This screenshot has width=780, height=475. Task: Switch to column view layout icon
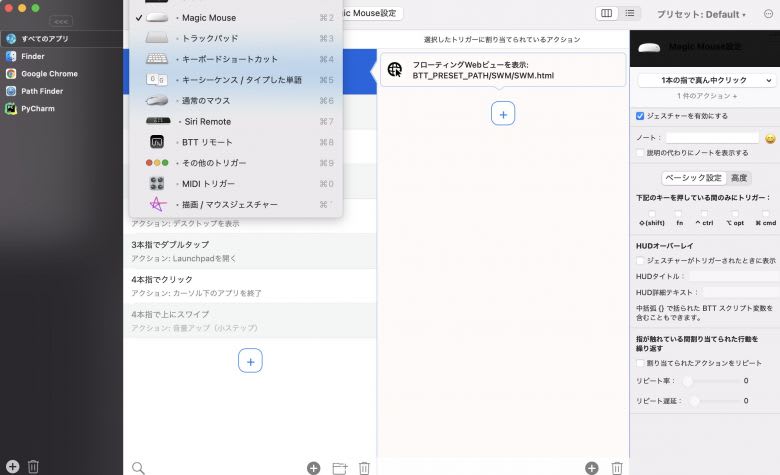[606, 13]
